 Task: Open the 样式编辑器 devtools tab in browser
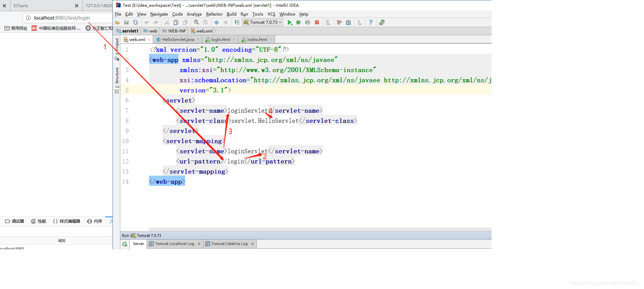pos(67,221)
